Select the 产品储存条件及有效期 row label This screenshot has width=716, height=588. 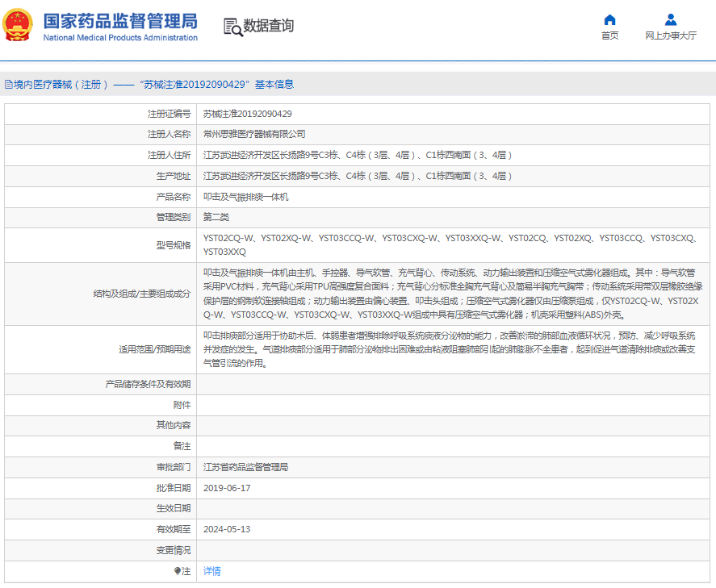tap(148, 384)
